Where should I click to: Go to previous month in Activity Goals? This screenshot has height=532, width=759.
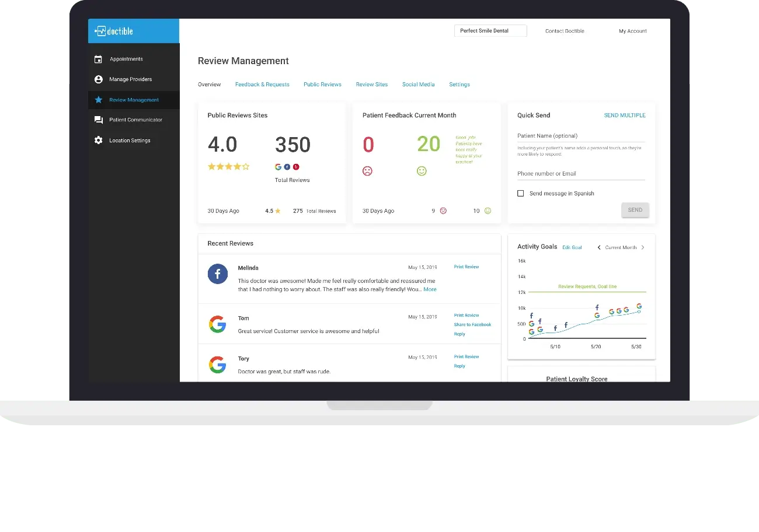click(599, 247)
